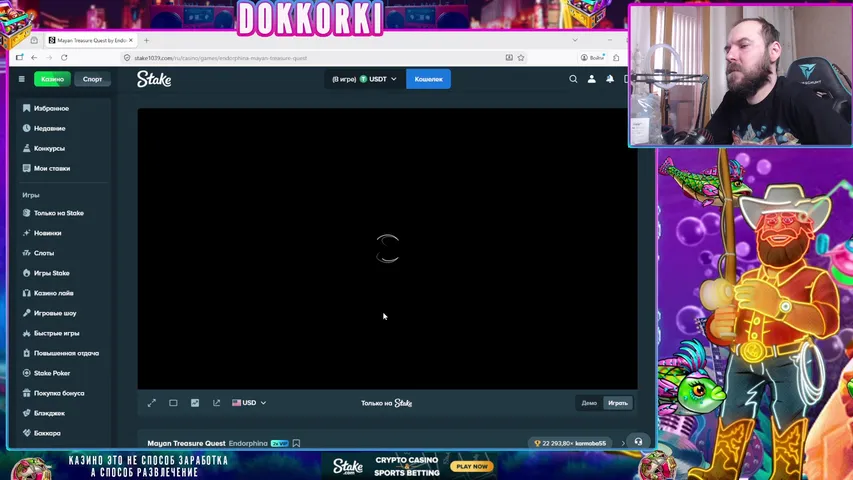Open the user profile icon
The width and height of the screenshot is (853, 480).
click(x=591, y=79)
